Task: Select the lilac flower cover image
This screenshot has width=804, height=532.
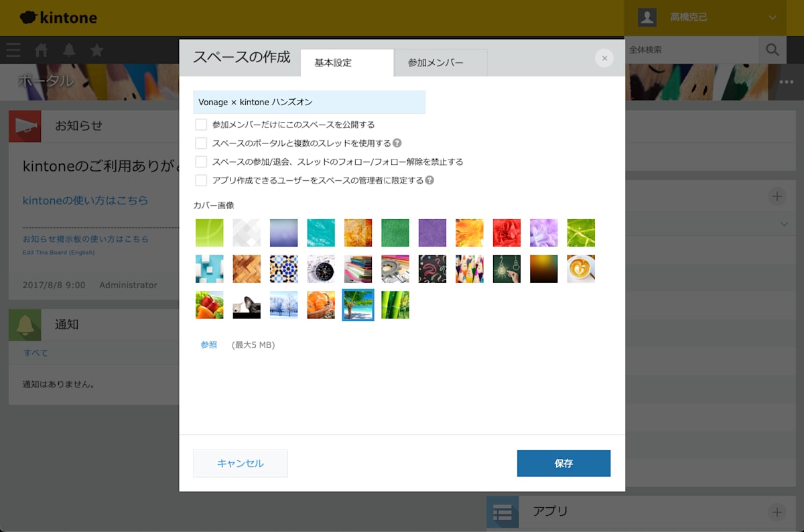Action: 544,233
